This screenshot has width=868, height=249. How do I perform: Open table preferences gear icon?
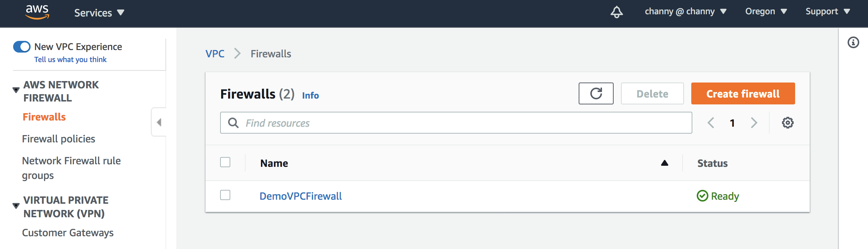point(787,123)
